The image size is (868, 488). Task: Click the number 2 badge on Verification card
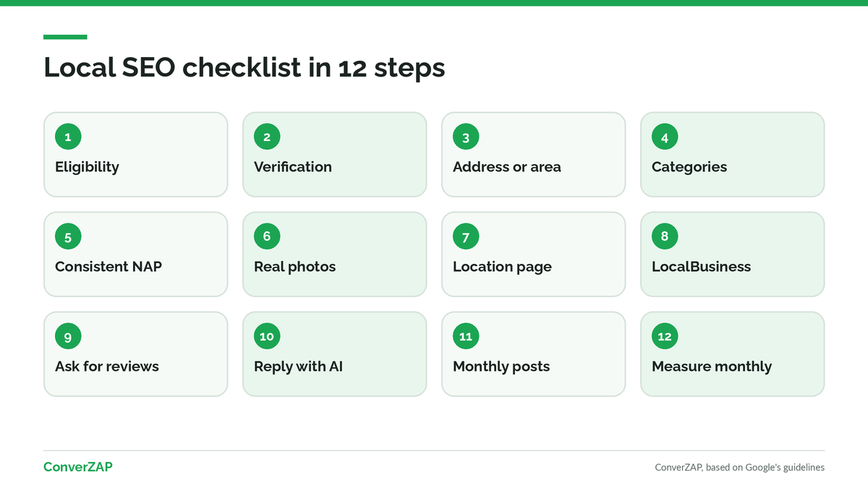click(267, 137)
